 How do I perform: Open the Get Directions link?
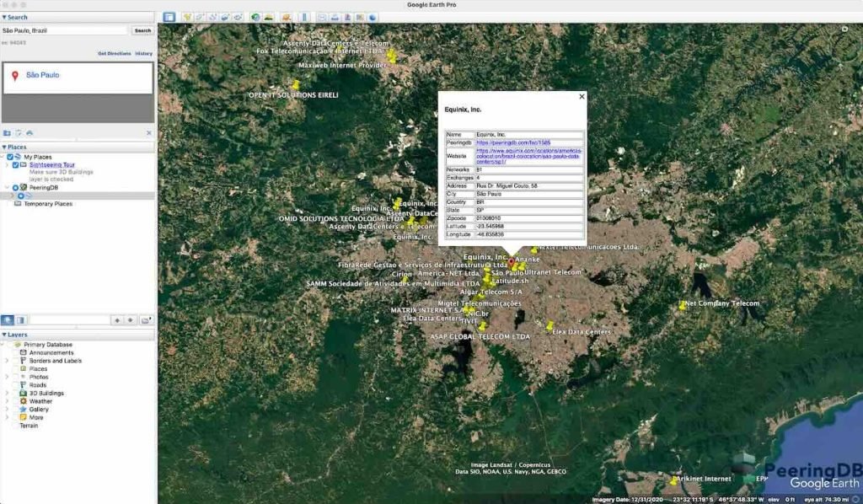[x=113, y=53]
